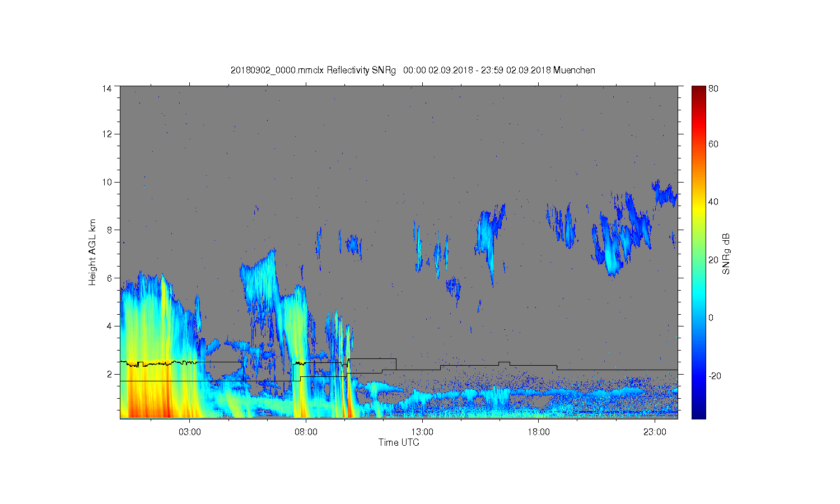Screen dimensions: 840x504
Task: Click the colorbar value -20
Action: [x=715, y=376]
